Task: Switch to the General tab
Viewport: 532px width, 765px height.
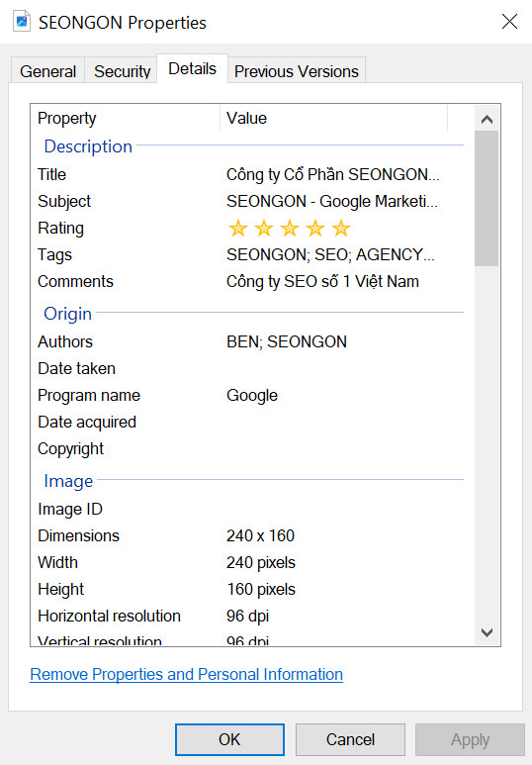Action: (x=47, y=71)
